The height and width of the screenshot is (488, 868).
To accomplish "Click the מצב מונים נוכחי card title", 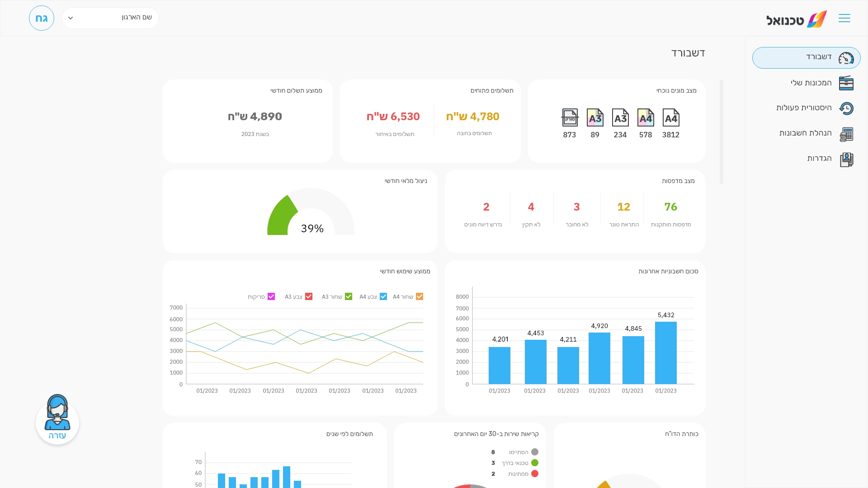I will tap(676, 91).
